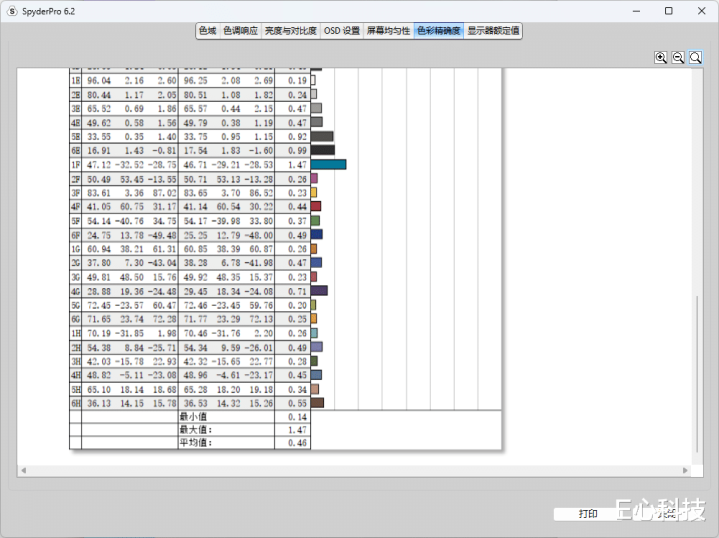Click the -49.48 value in row 6F
The height and width of the screenshot is (538, 719).
click(162, 235)
